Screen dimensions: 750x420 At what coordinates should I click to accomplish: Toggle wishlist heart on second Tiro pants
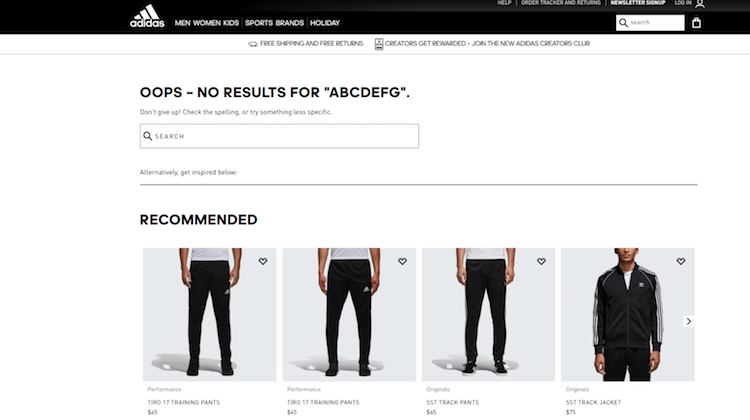402,261
